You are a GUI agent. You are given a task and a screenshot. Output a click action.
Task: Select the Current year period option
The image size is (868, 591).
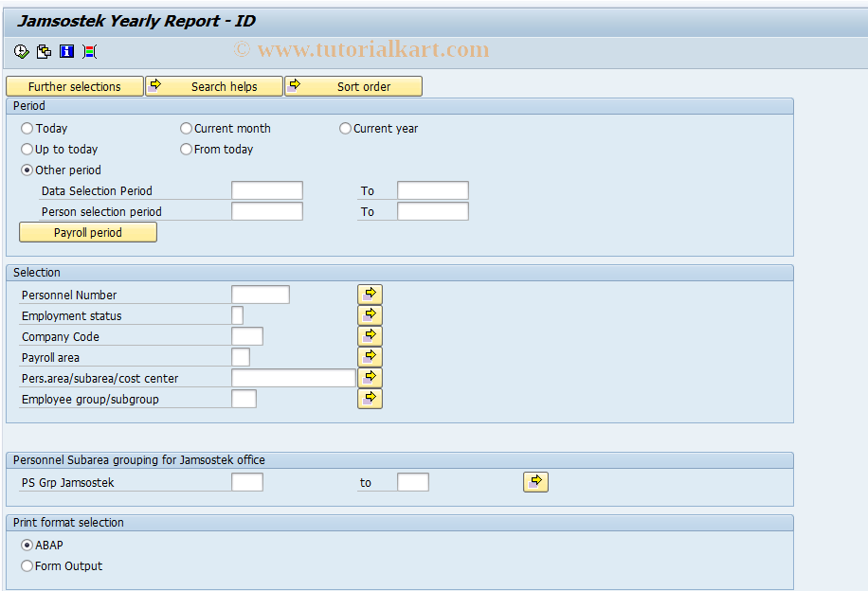coord(345,129)
